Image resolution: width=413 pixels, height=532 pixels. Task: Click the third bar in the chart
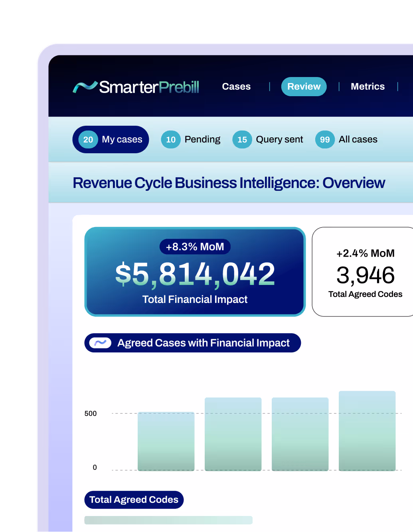click(300, 434)
